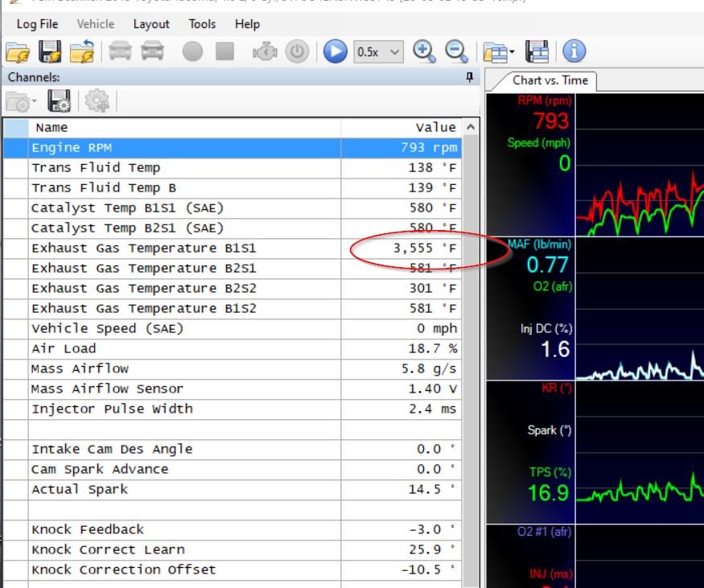Screen dimensions: 704x588
Task: Select Catalyst Temp B1S1 (SAE) row
Action: 233,208
